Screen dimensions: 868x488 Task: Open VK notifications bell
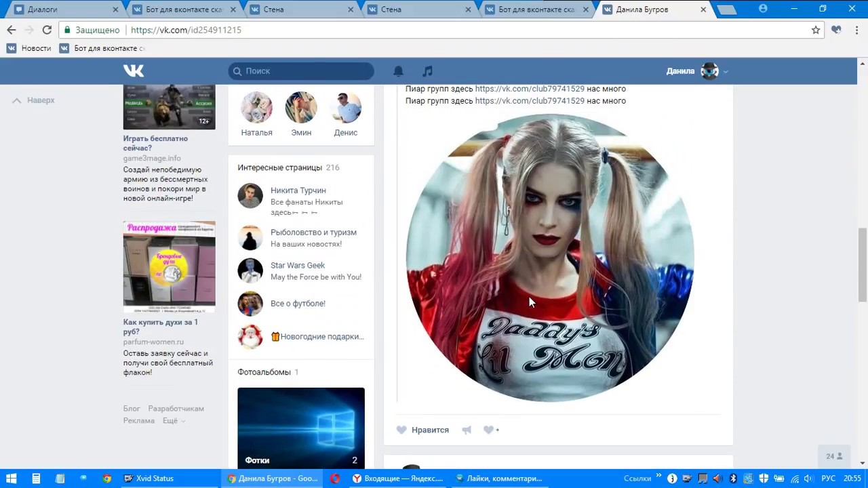[399, 70]
